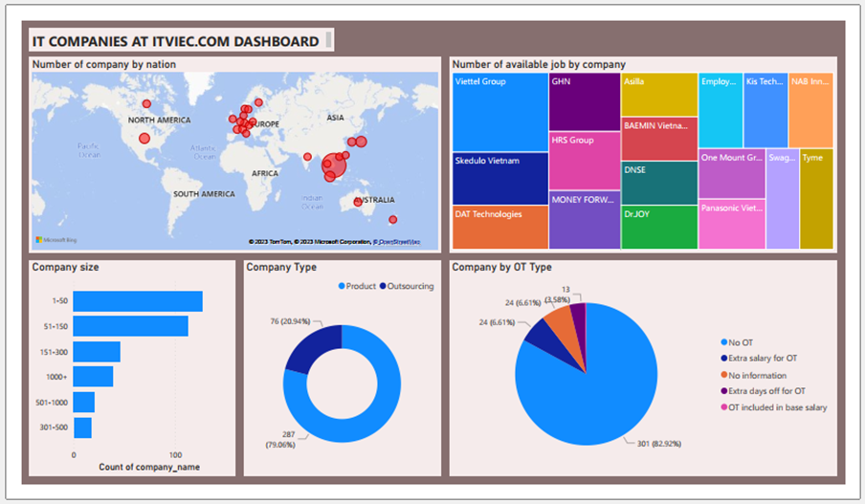This screenshot has width=865, height=504.
Task: Select the DAT Technologies orange tile
Action: [x=499, y=228]
